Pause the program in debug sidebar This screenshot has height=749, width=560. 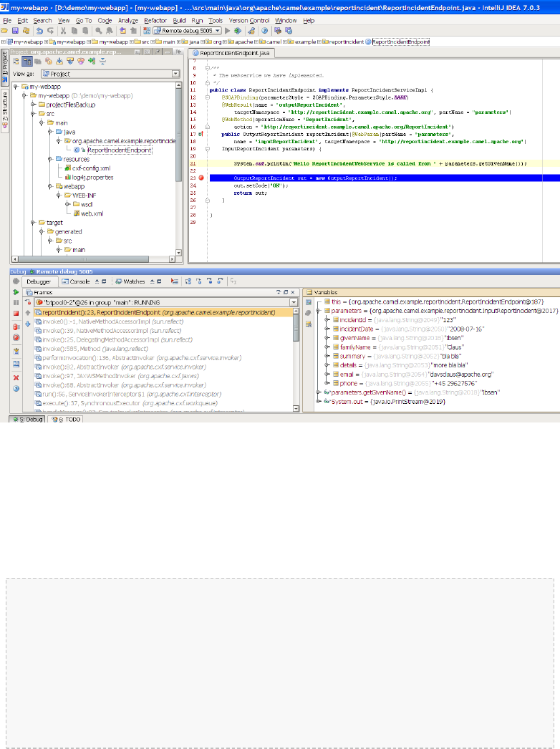(16, 302)
